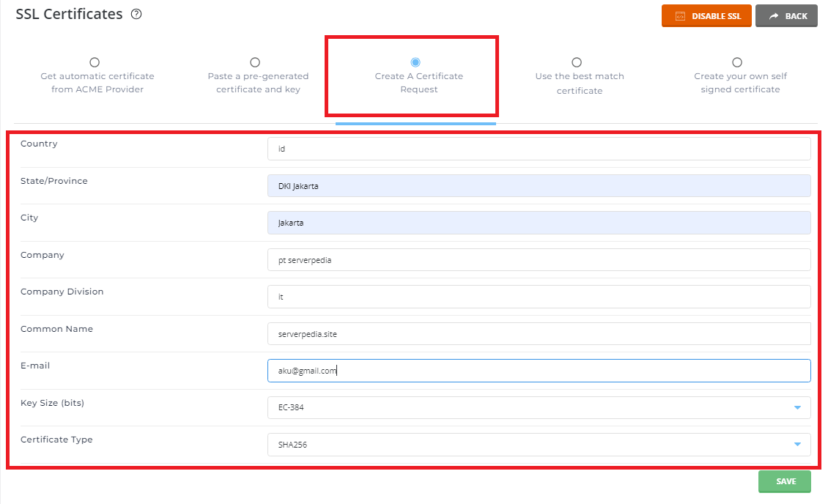This screenshot has width=828, height=504.
Task: Click the E-mail input box
Action: point(539,371)
